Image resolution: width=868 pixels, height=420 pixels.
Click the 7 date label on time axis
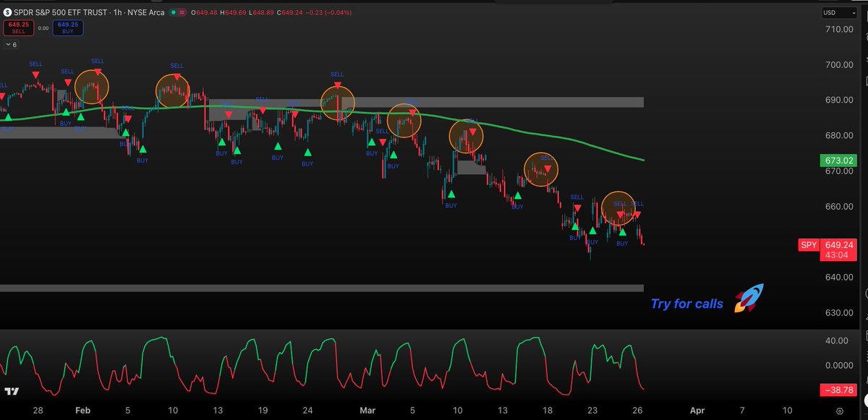pyautogui.click(x=741, y=410)
